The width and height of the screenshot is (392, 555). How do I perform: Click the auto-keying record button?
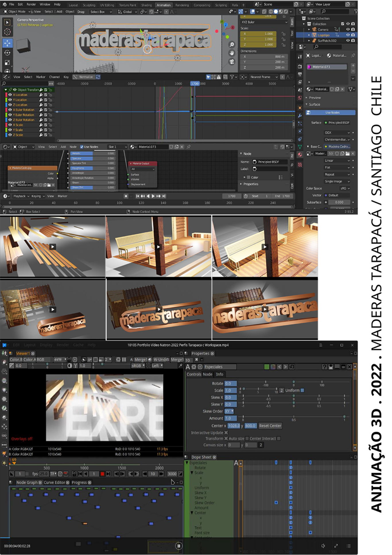click(126, 196)
